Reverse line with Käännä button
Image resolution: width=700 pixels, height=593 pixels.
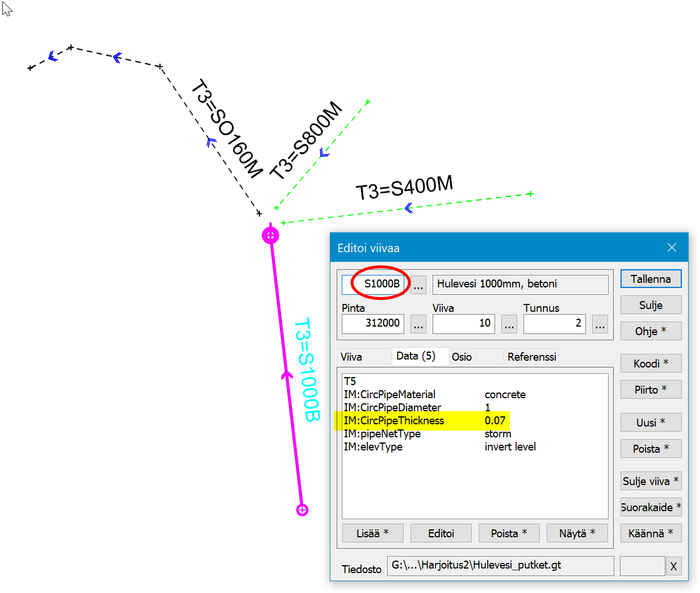(651, 533)
